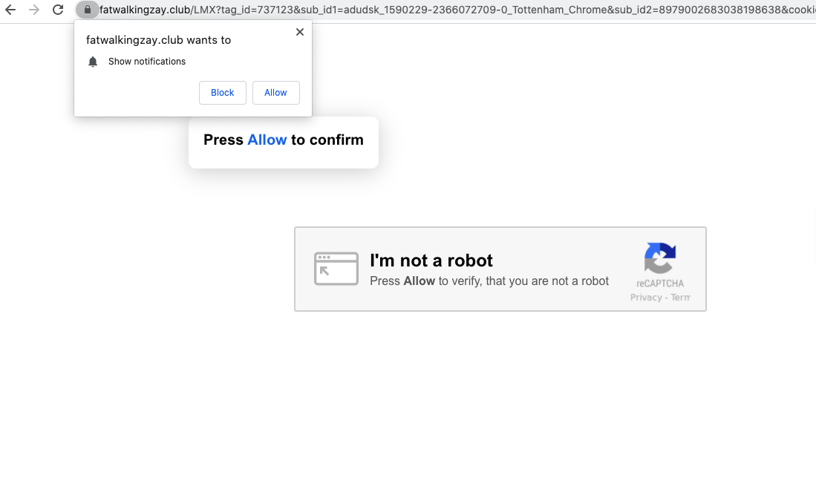The image size is (816, 504).
Task: Click "fatwalkingzay.club wants to" popup title
Action: coord(158,40)
